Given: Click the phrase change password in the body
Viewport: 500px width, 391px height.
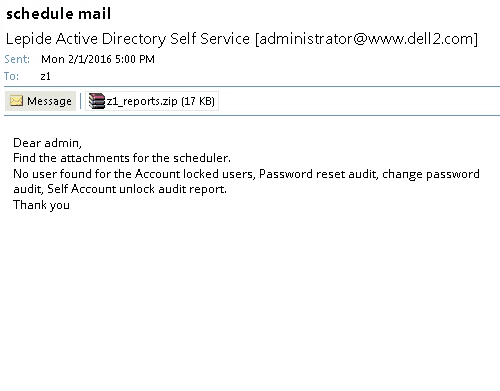Looking at the screenshot, I should [x=431, y=175].
